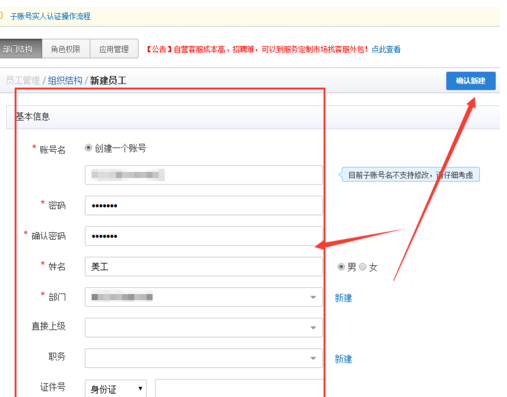The image size is (507, 397).
Task: Go to 员工管理 breadcrumb
Action: coord(22,80)
